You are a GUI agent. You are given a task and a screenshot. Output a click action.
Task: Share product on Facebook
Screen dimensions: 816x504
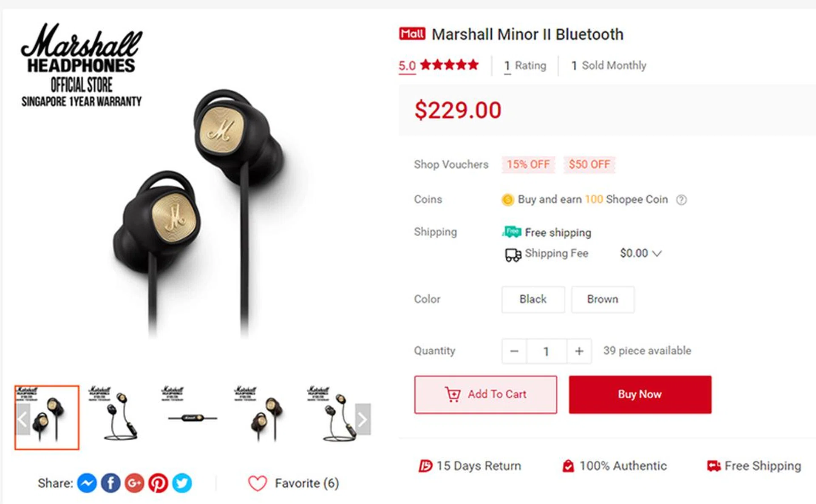click(x=110, y=483)
